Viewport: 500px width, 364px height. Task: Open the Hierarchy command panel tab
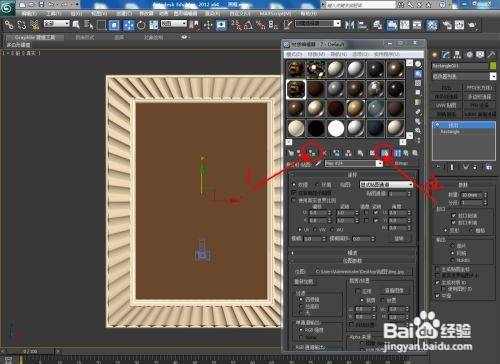click(x=457, y=54)
